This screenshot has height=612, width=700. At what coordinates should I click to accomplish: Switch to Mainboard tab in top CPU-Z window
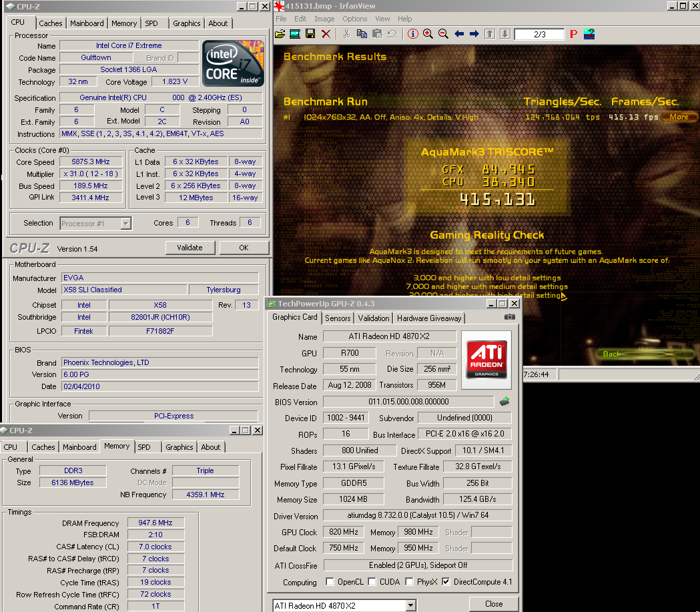87,23
